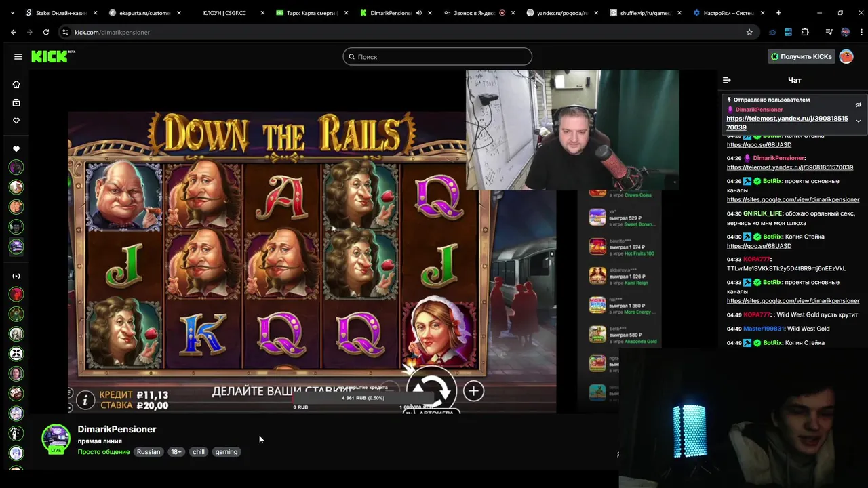Go to Home in Kick sidebar

click(x=16, y=85)
